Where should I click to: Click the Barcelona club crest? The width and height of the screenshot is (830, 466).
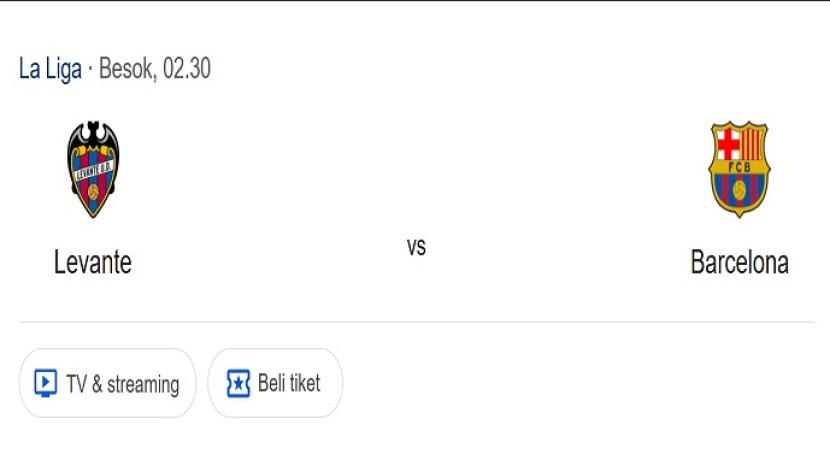[x=738, y=170]
